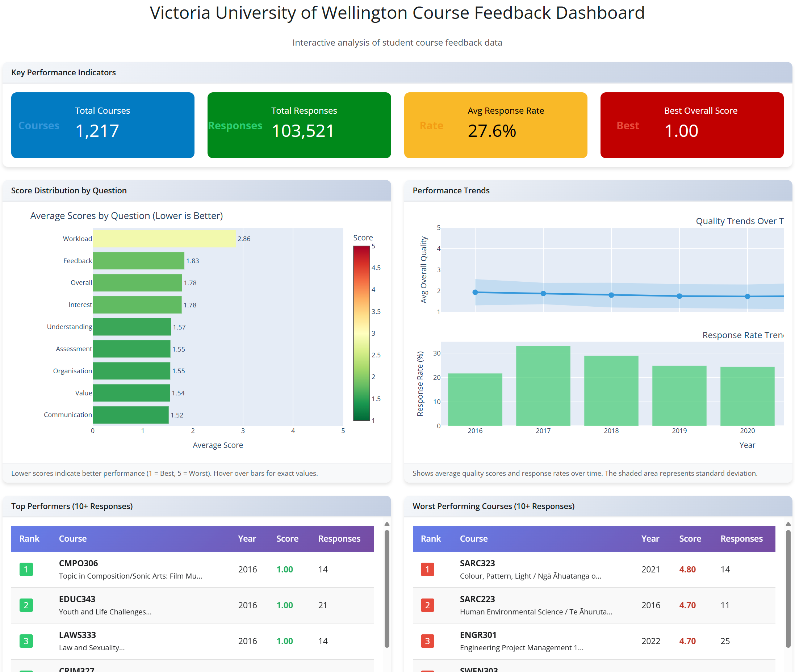Screen dimensions: 795x672
Task: Click the Top Performers table scrollbar thumb
Action: click(x=387, y=589)
